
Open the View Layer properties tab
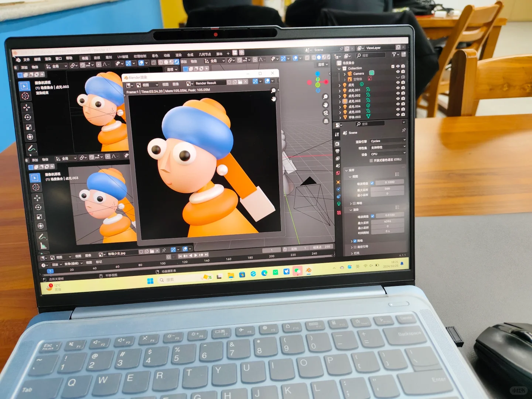coord(338,158)
